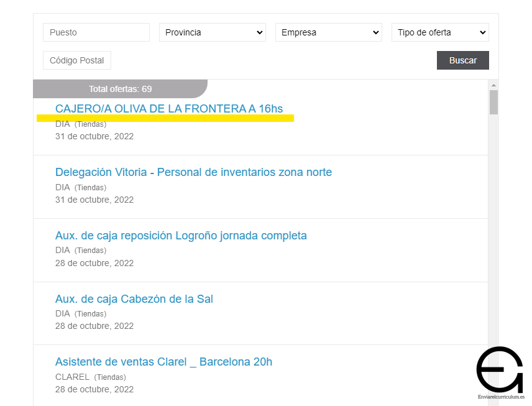This screenshot has height=406, width=532.
Task: Open the Tipo de oferta dropdown
Action: pyautogui.click(x=440, y=32)
